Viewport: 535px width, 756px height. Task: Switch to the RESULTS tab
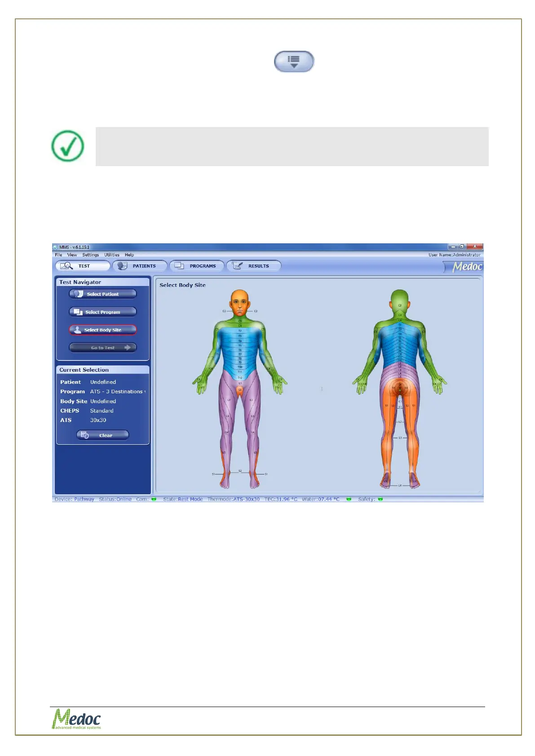[x=254, y=266]
